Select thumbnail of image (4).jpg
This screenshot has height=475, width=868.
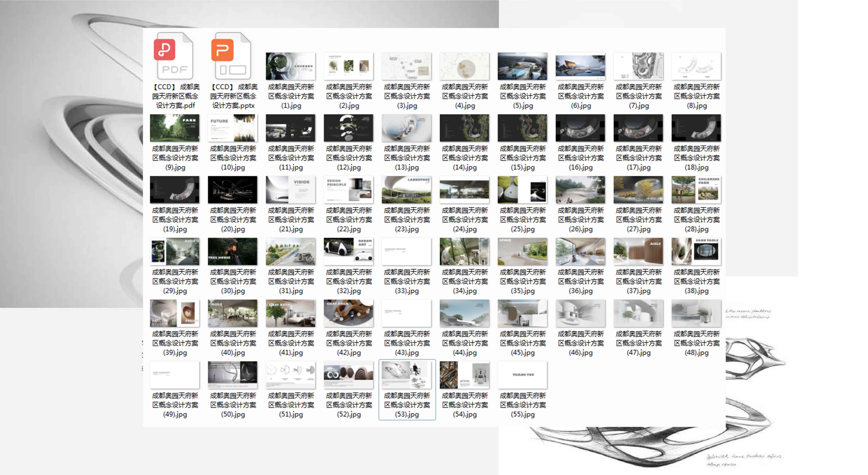pyautogui.click(x=464, y=66)
